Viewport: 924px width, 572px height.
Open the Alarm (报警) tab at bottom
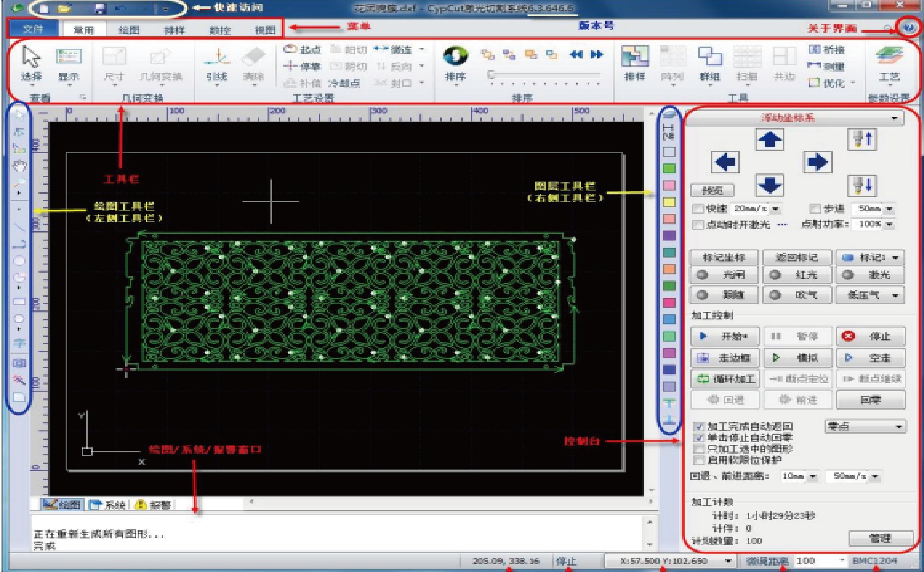pyautogui.click(x=153, y=505)
